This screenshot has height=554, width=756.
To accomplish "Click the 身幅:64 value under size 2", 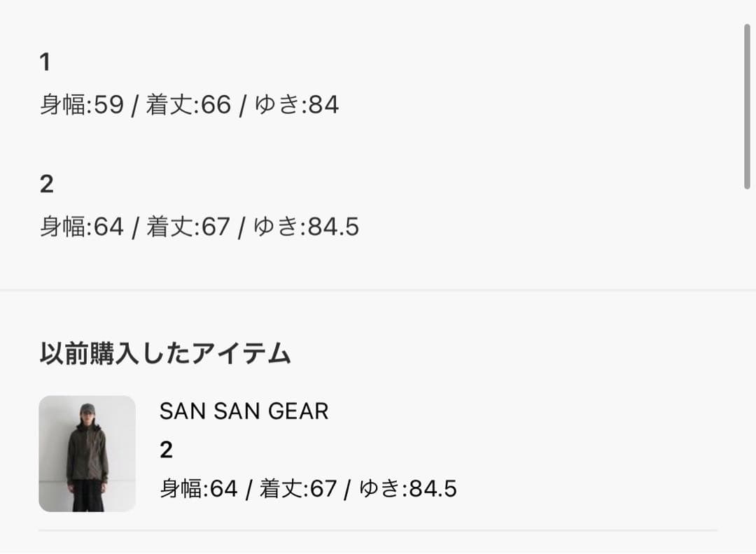I will click(81, 226).
